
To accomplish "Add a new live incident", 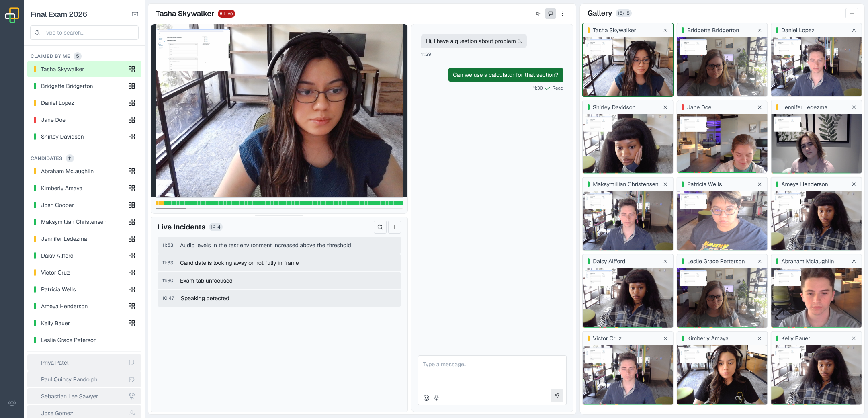I will click(395, 227).
